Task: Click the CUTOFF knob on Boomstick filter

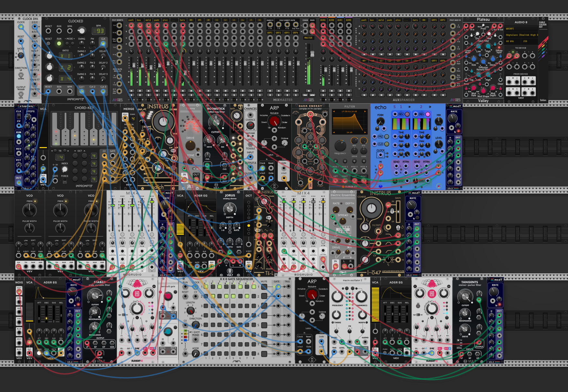Action: click(x=216, y=123)
